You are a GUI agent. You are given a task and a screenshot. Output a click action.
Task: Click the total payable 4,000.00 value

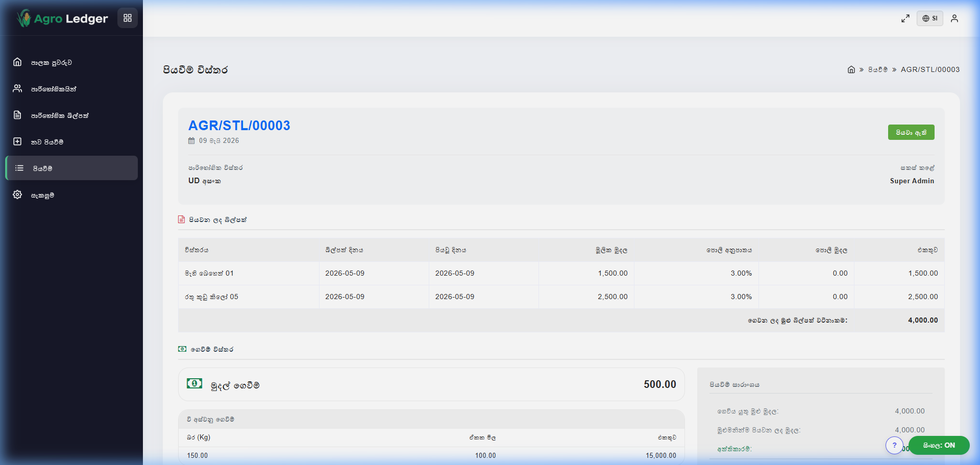click(910, 411)
